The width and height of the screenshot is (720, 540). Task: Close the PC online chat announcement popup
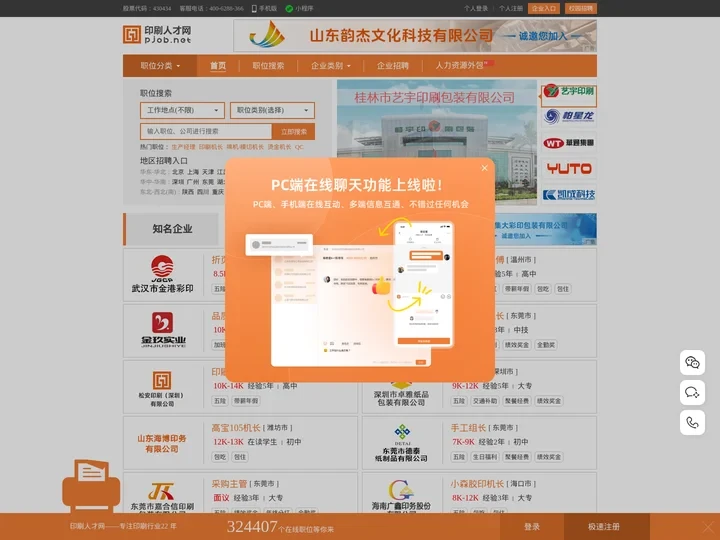(484, 168)
